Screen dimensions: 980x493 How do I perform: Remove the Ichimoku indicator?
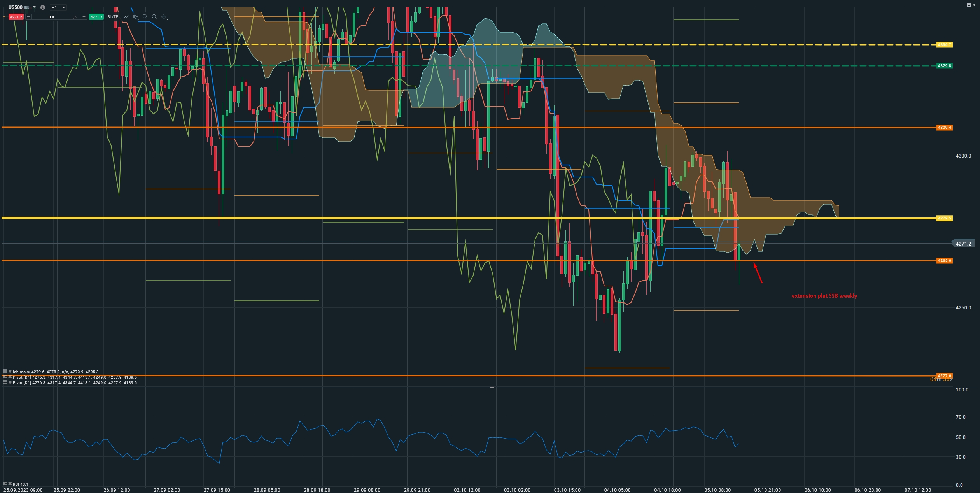[10, 371]
